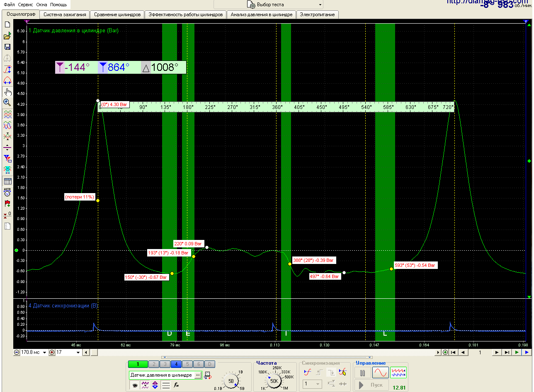This screenshot has height=392, width=534.
Task: Switch to Эффективность работы цилиндров tab
Action: (x=186, y=15)
